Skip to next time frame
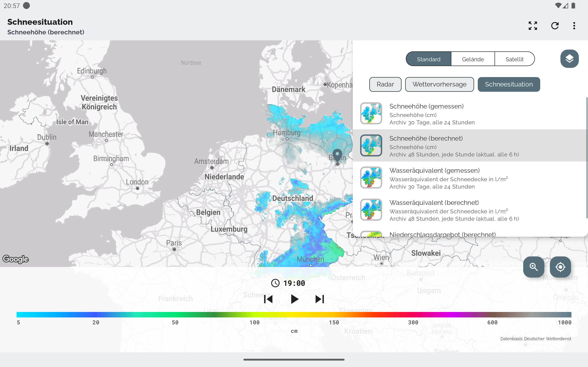 pyautogui.click(x=319, y=299)
